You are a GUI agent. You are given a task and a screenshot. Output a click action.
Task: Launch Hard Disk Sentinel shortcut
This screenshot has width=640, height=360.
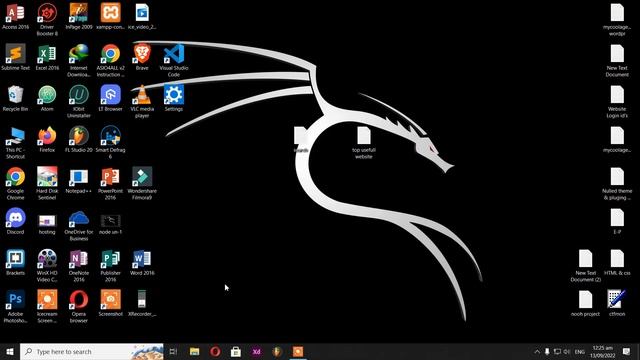tap(47, 183)
